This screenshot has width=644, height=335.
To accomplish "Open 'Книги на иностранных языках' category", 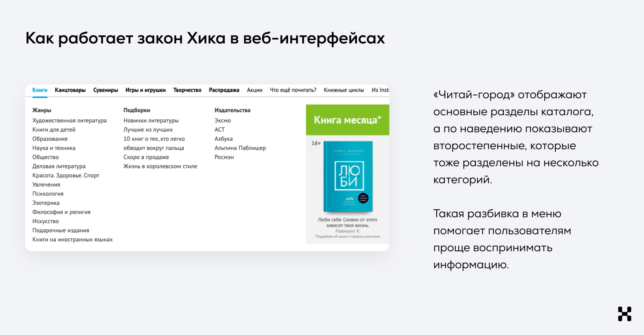I will [73, 239].
